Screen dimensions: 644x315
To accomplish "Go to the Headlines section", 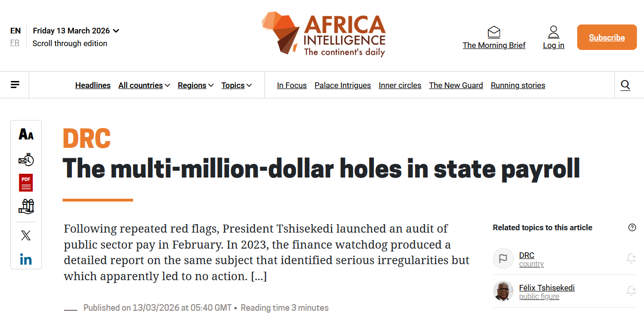I will click(x=93, y=85).
